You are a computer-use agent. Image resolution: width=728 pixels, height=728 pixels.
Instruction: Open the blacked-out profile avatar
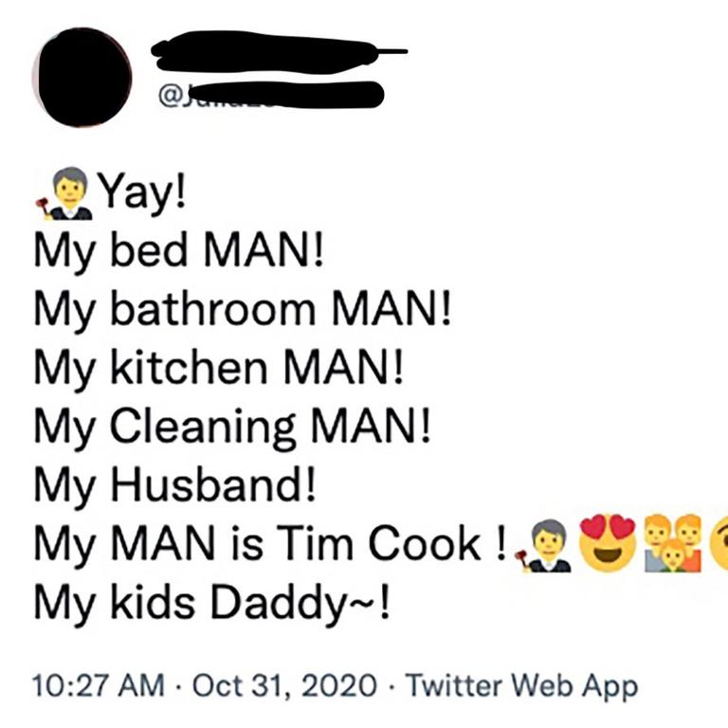tap(82, 77)
